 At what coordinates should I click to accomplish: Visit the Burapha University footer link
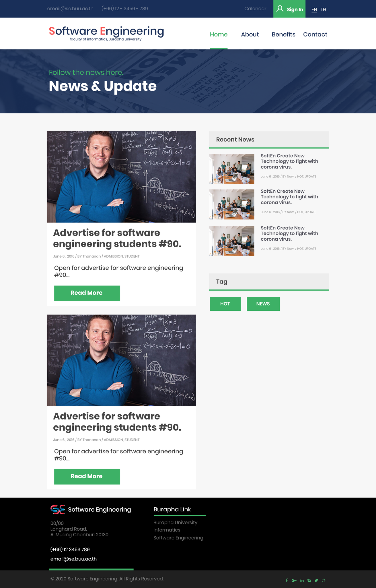coord(175,522)
